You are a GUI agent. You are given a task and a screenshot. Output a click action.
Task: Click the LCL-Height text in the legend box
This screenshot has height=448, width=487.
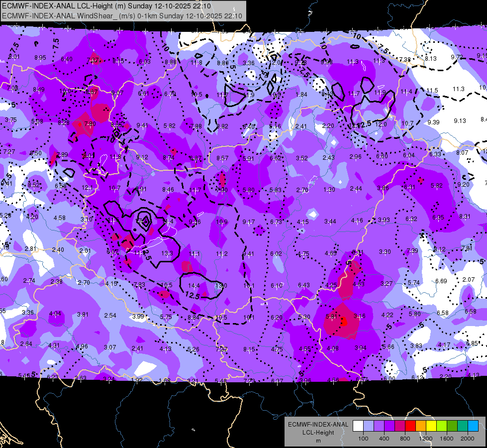click(318, 433)
